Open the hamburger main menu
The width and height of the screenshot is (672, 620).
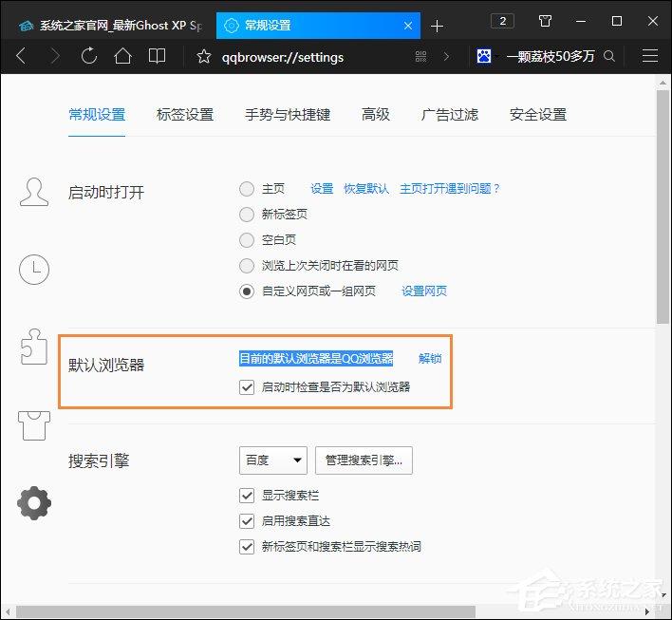(650, 56)
